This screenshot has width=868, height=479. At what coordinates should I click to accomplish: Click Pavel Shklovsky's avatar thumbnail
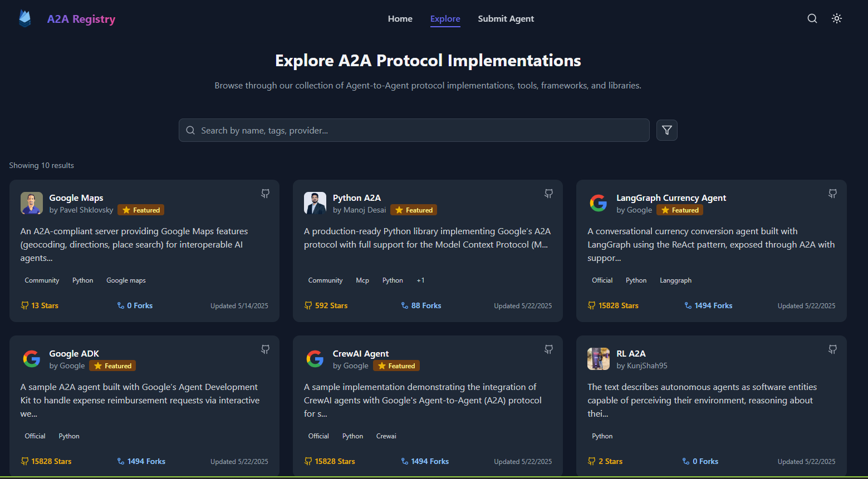point(32,203)
